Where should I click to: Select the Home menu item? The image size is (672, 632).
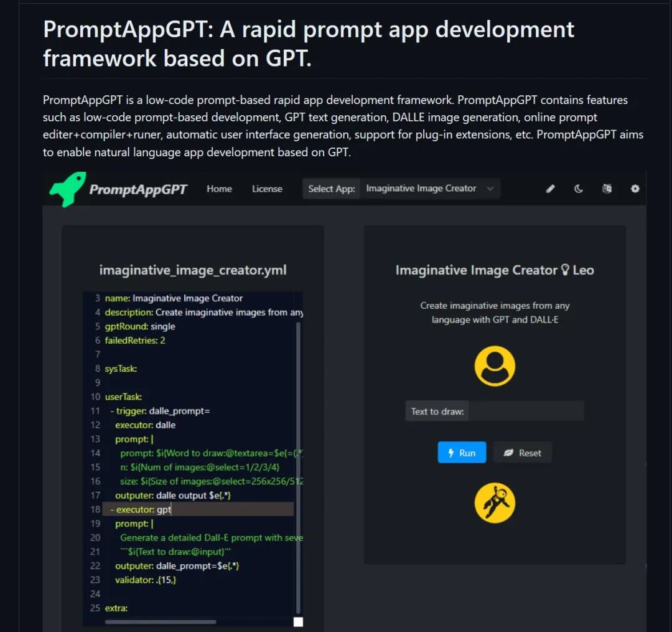219,188
